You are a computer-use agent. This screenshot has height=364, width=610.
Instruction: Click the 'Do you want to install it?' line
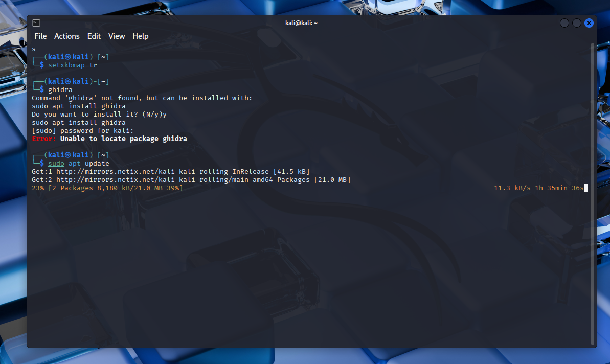(x=99, y=115)
